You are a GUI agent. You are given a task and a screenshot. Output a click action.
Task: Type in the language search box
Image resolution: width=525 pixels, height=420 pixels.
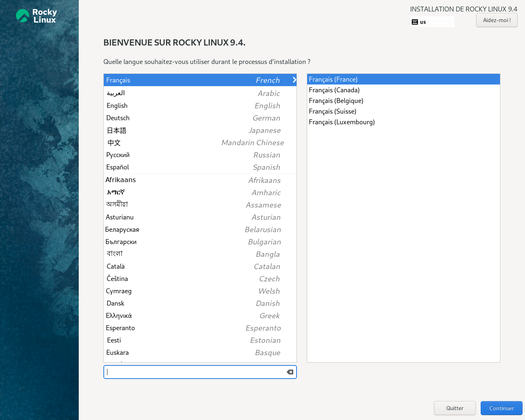195,372
